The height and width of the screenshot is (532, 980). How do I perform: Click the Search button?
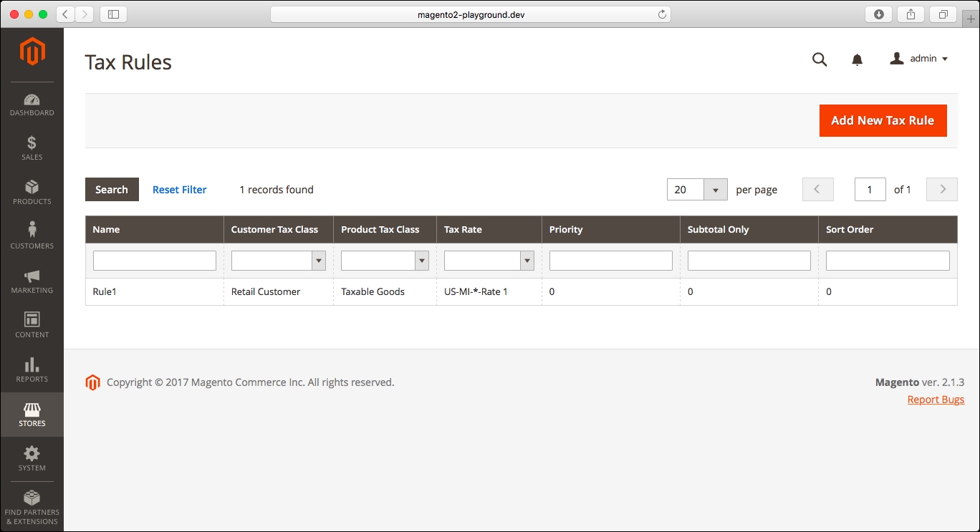pyautogui.click(x=112, y=190)
